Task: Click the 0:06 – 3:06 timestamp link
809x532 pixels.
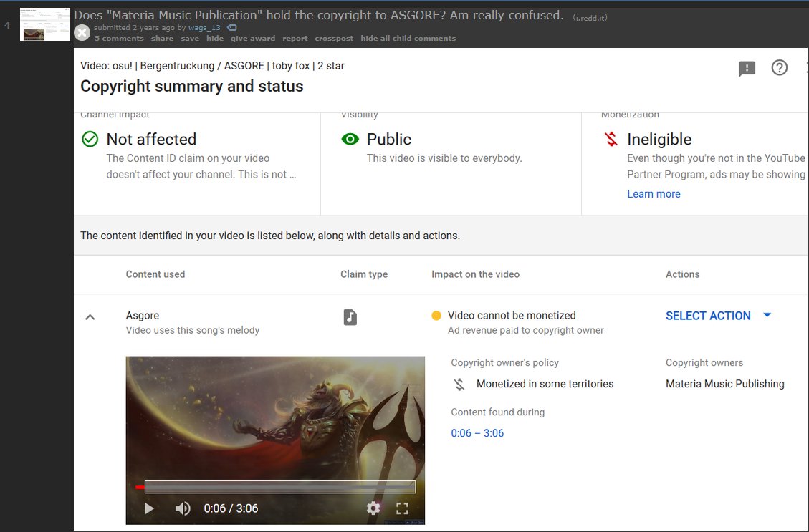Action: (477, 433)
